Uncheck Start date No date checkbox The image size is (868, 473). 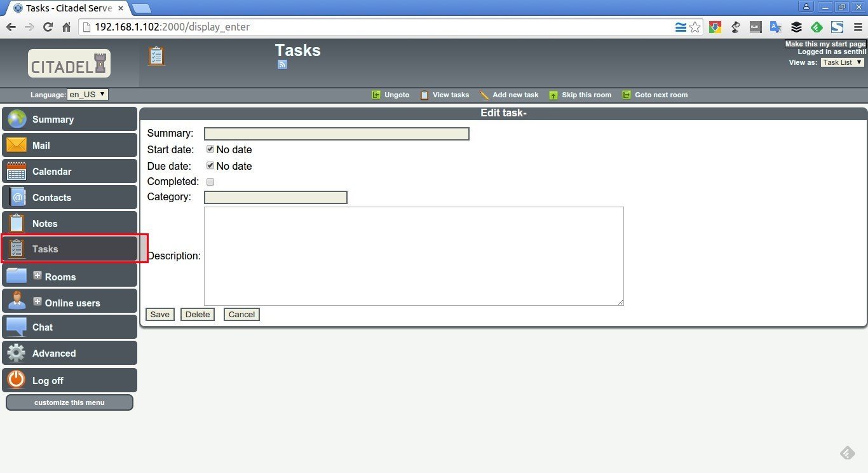coord(210,149)
